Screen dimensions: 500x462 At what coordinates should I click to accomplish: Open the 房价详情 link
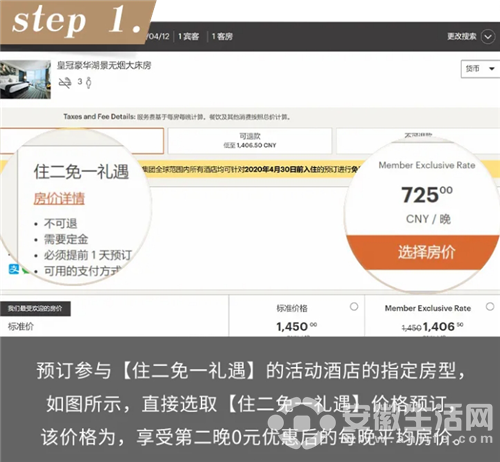[59, 199]
